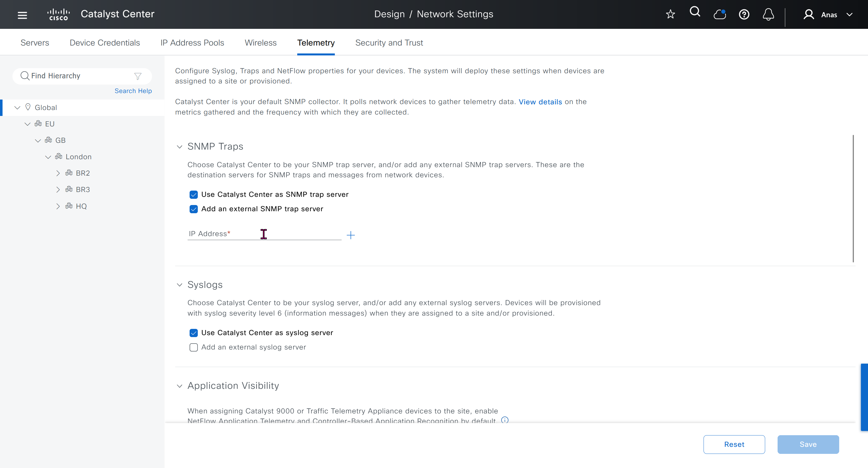The width and height of the screenshot is (868, 468).
Task: Uncheck Use Catalyst Center as SNMP trap server
Action: tap(194, 195)
